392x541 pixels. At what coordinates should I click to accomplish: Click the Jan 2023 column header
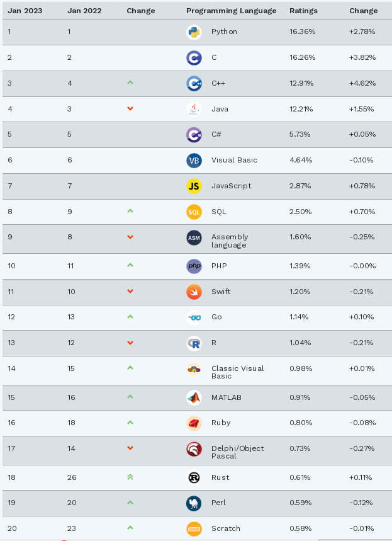pos(25,11)
